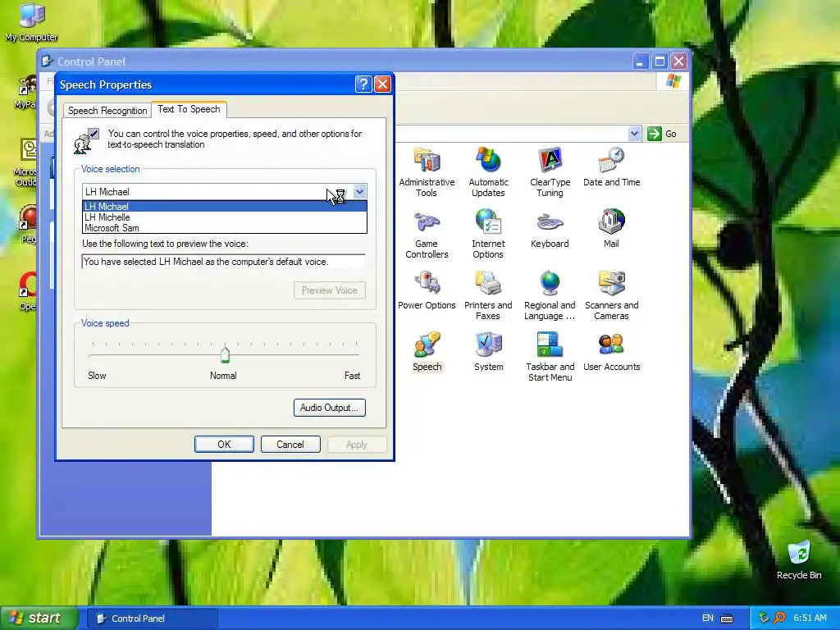Choose Microsoft Sam from voice list
Image resolution: width=840 pixels, height=630 pixels.
coord(225,228)
